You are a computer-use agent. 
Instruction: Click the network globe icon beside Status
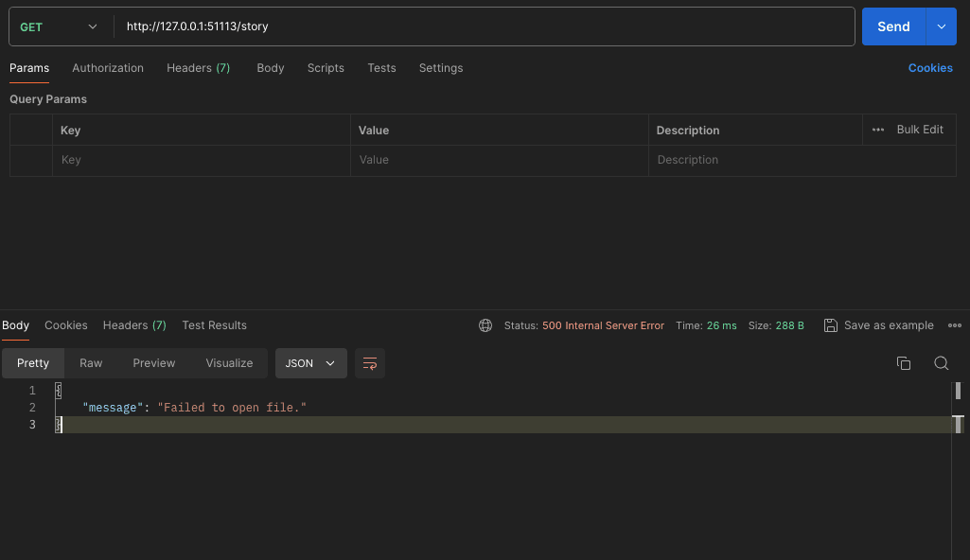click(485, 325)
